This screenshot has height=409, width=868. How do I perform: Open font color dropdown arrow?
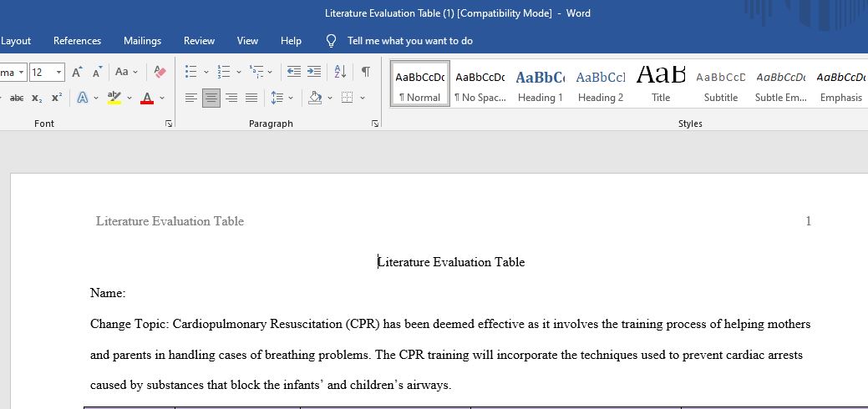tap(162, 98)
